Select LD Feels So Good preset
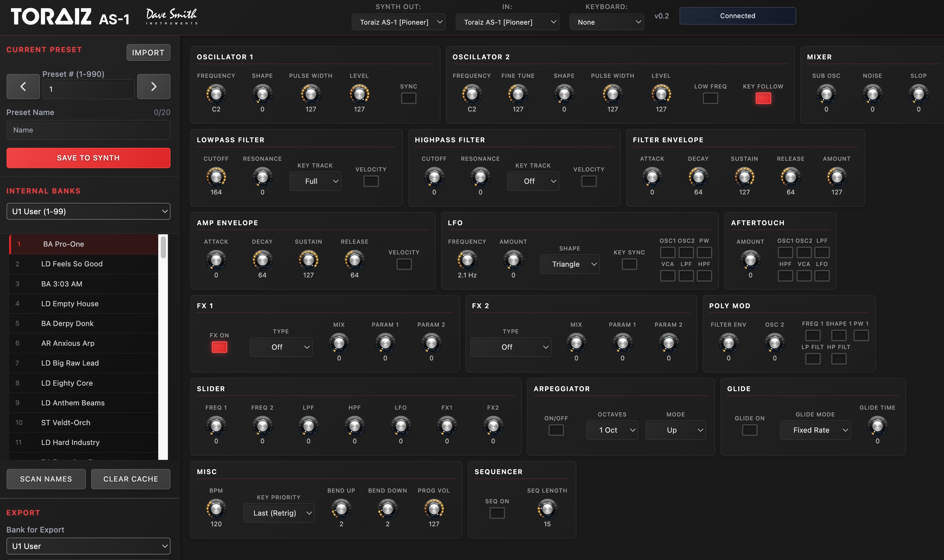 coord(72,264)
